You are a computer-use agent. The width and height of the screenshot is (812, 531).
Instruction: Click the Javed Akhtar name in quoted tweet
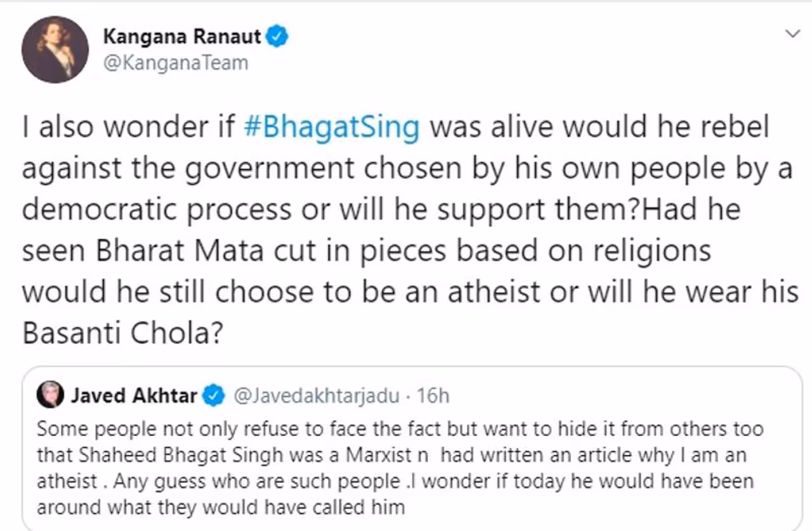[134, 396]
